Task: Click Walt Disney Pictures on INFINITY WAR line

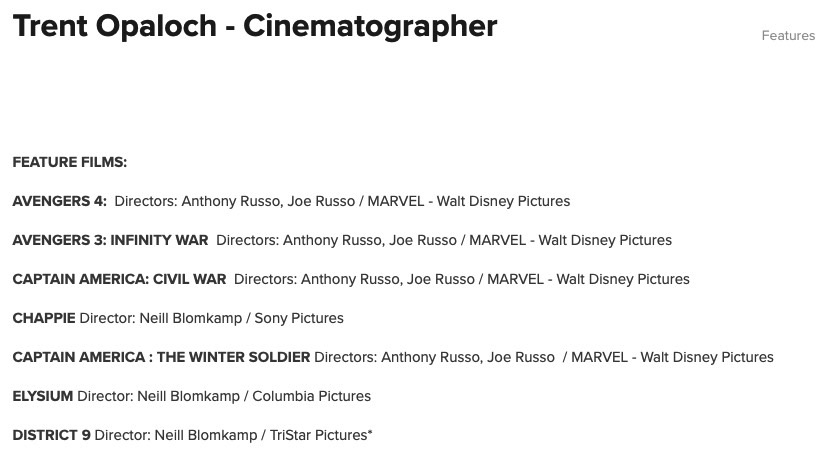Action: (x=605, y=241)
